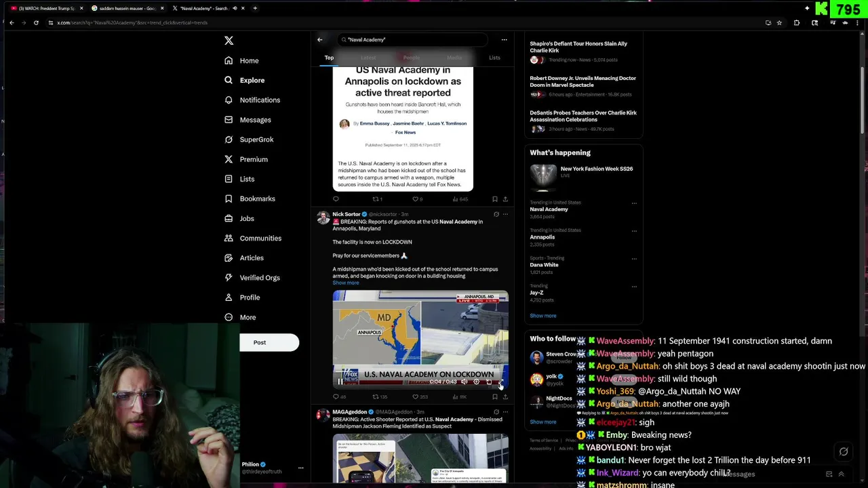868x488 pixels.
Task: Open search settings three-dot menu
Action: 504,39
